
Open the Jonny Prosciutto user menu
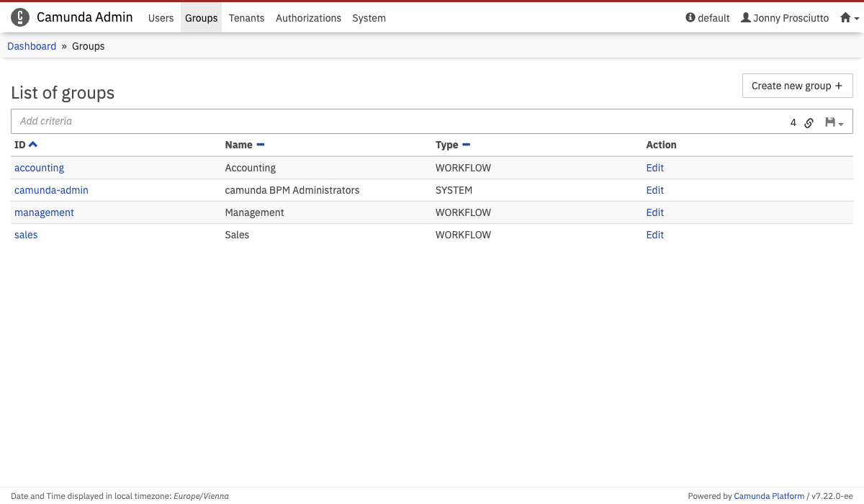785,18
